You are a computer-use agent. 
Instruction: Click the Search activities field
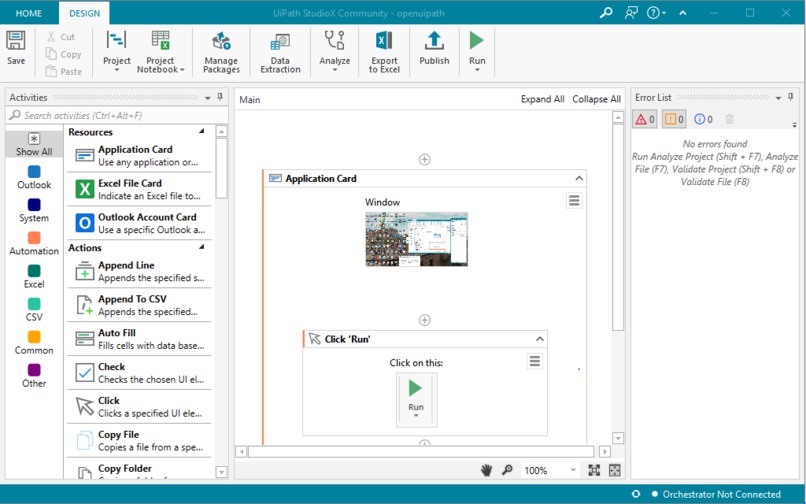[117, 115]
